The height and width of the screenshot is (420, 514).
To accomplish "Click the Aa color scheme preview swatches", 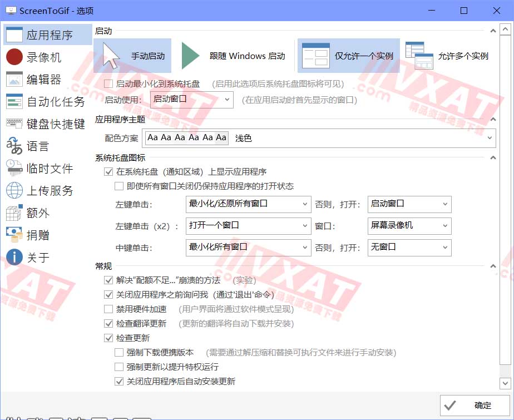I will (x=187, y=138).
